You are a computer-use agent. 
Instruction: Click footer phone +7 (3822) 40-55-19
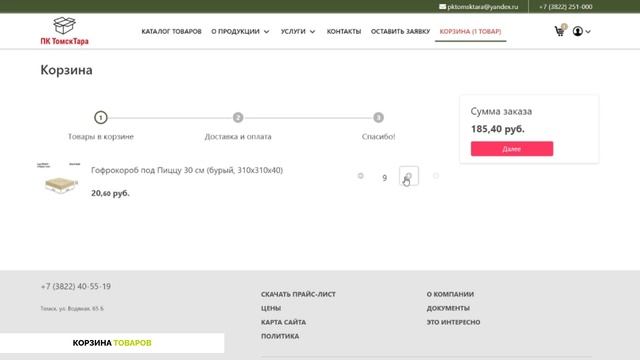click(76, 287)
